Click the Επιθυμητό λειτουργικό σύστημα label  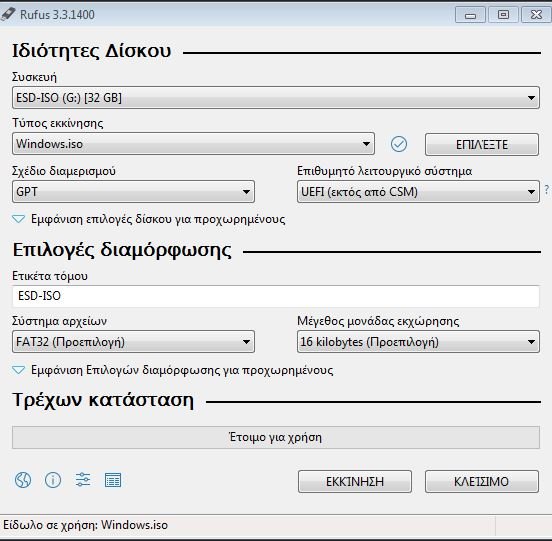[384, 171]
